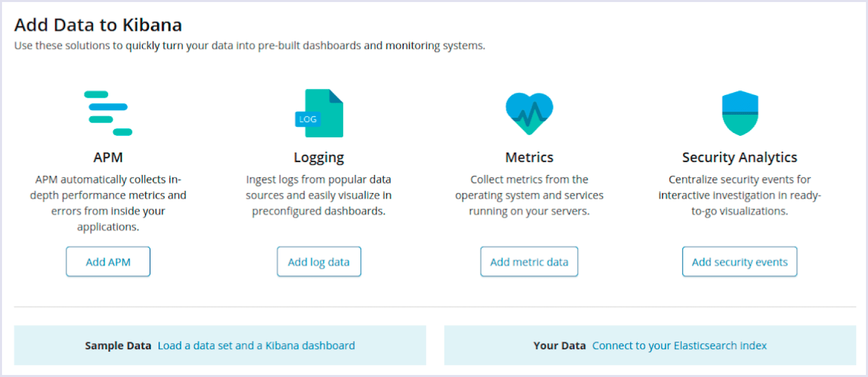The height and width of the screenshot is (377, 868).
Task: Click the Security Analytics shield icon
Action: pos(740,113)
